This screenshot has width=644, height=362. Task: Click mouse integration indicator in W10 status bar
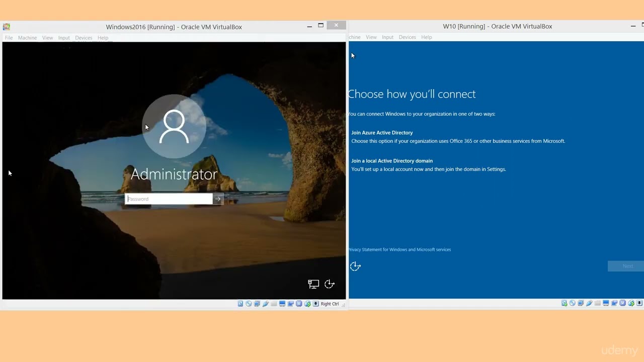tap(631, 303)
